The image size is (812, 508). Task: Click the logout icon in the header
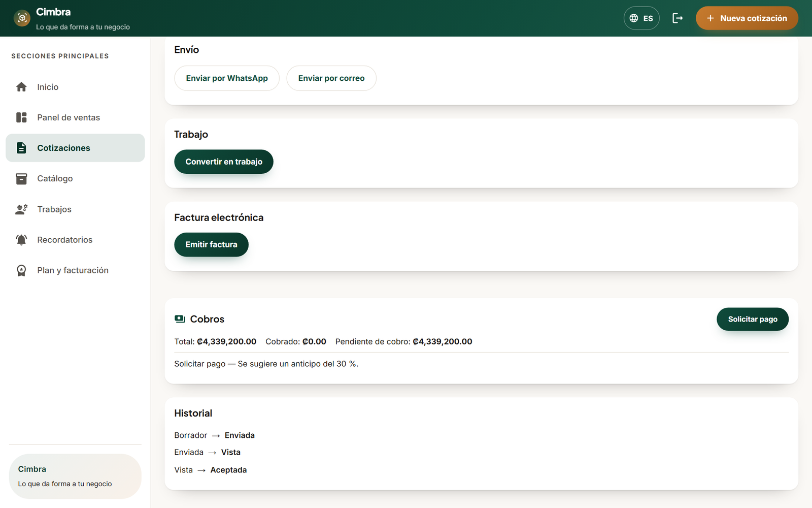click(x=678, y=18)
